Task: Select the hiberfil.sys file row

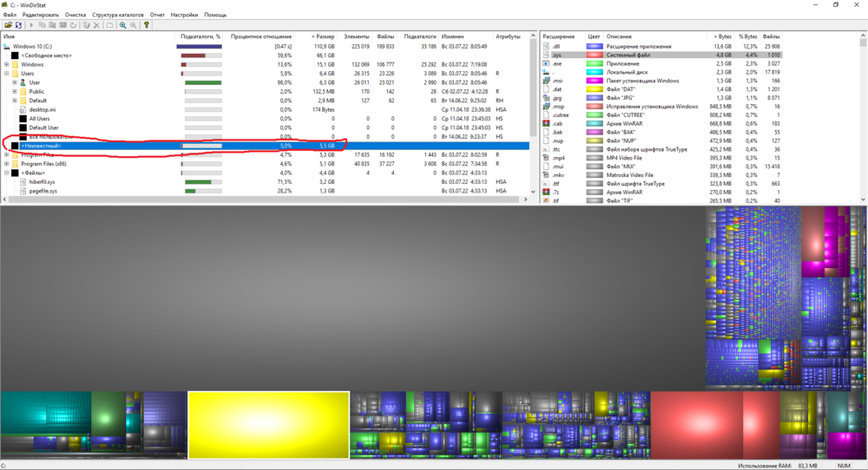Action: coord(43,182)
